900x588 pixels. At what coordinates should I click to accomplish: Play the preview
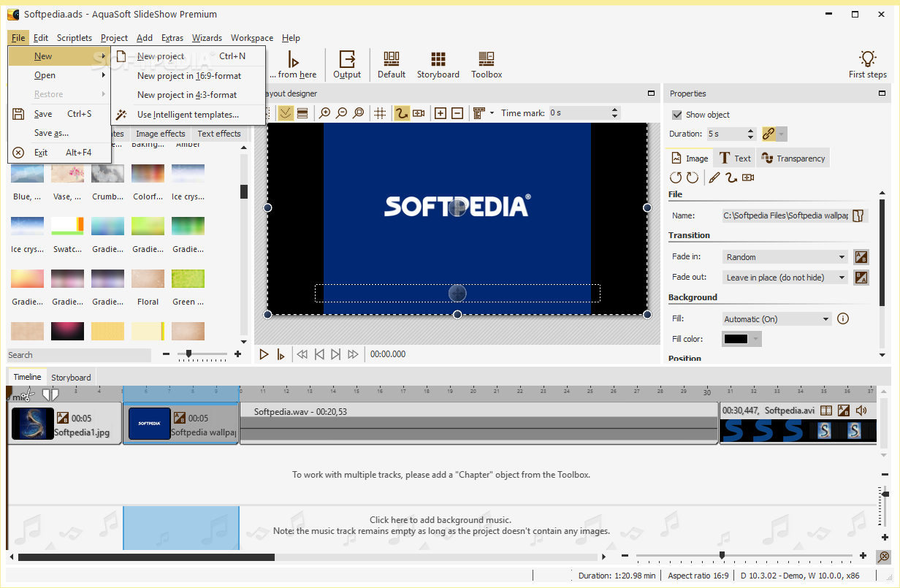coord(264,354)
